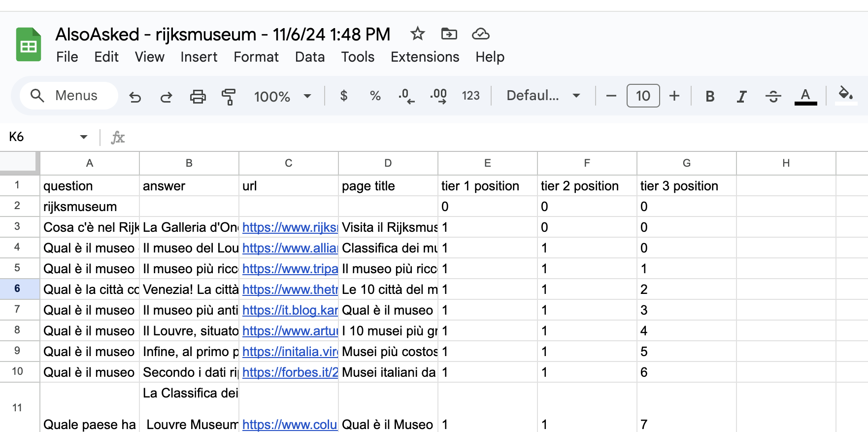
Task: Toggle strikethrough formatting
Action: (x=773, y=96)
